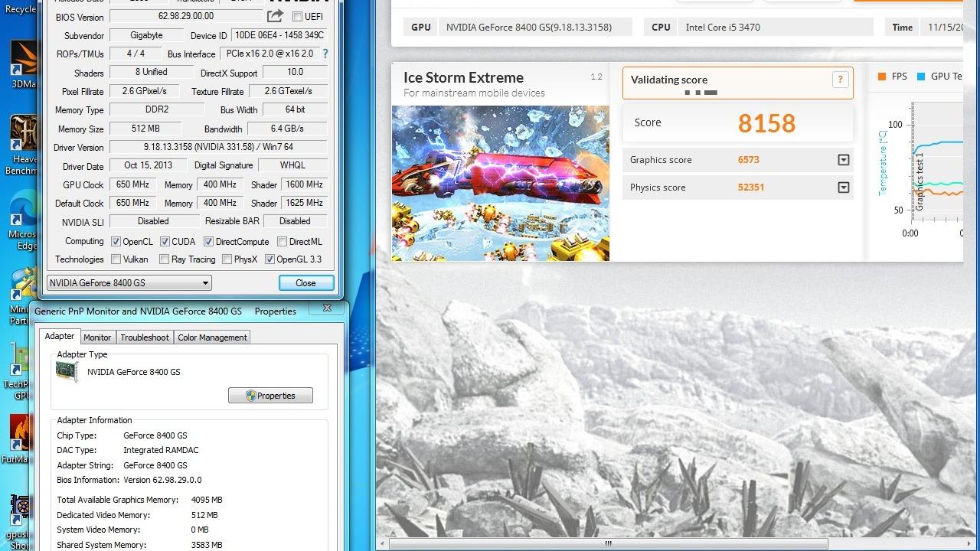Click the horizontal scrollbar at the bottom
Screen dimensions: 980x551
tap(609, 544)
